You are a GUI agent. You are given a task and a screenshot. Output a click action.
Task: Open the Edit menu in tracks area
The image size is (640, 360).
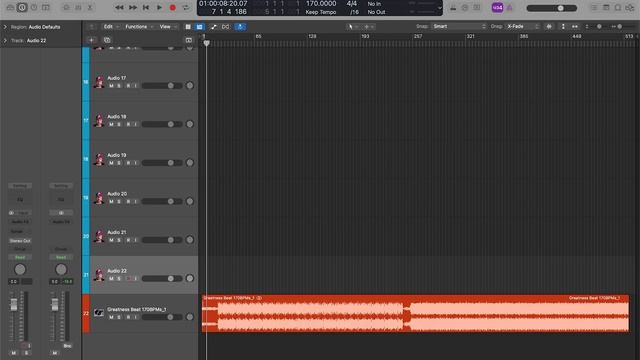[x=110, y=27]
